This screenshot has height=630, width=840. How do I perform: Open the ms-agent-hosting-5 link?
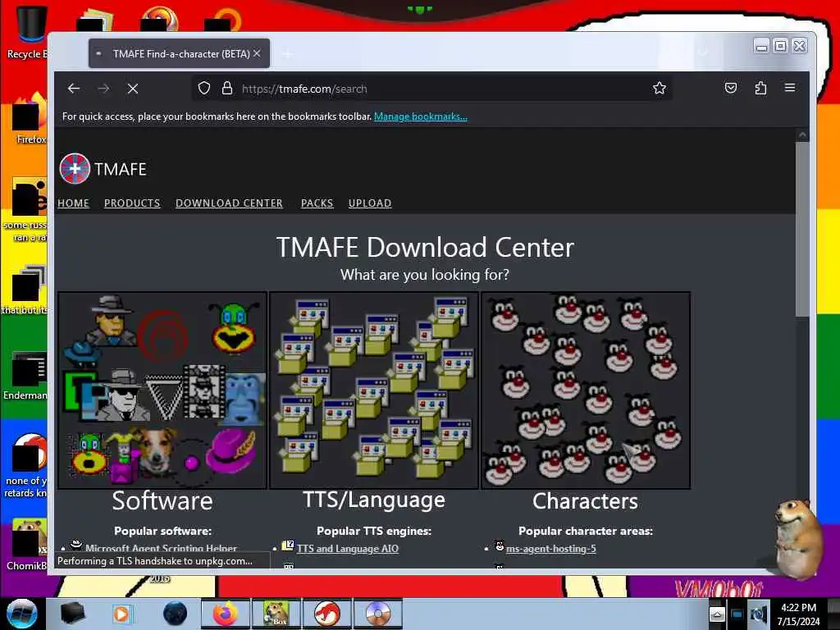point(550,549)
